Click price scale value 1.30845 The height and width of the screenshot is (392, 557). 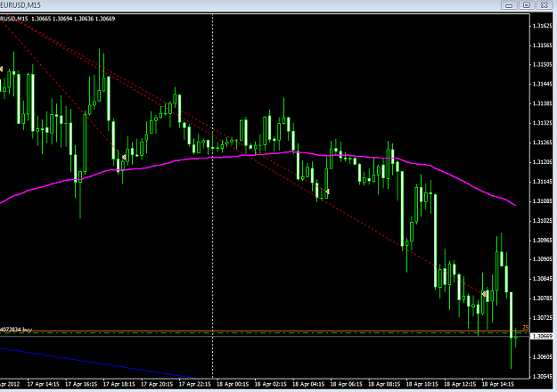[x=543, y=279]
